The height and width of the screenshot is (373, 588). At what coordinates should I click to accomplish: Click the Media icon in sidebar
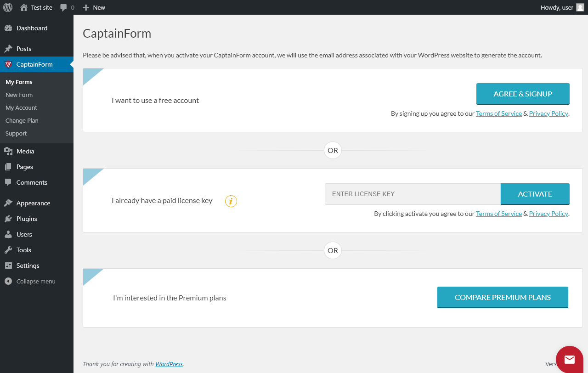point(8,151)
